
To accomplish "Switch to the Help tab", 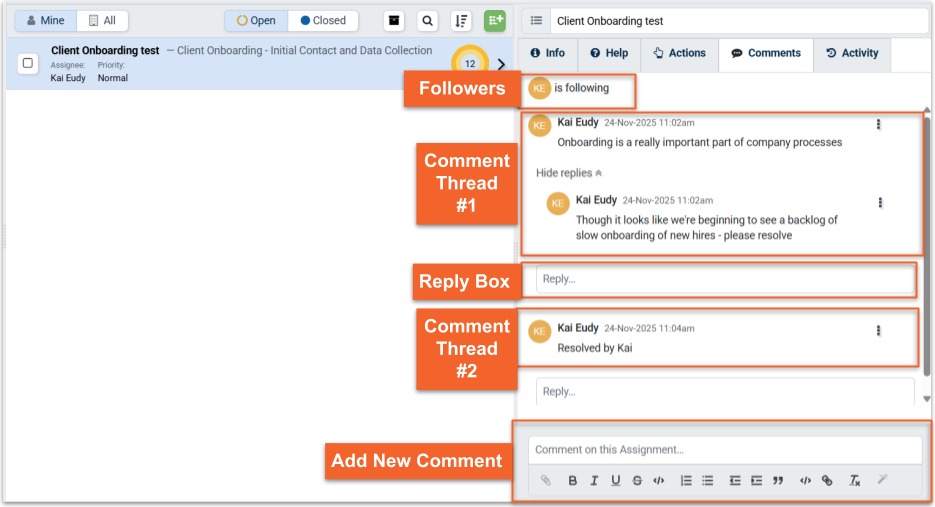I will coord(609,53).
